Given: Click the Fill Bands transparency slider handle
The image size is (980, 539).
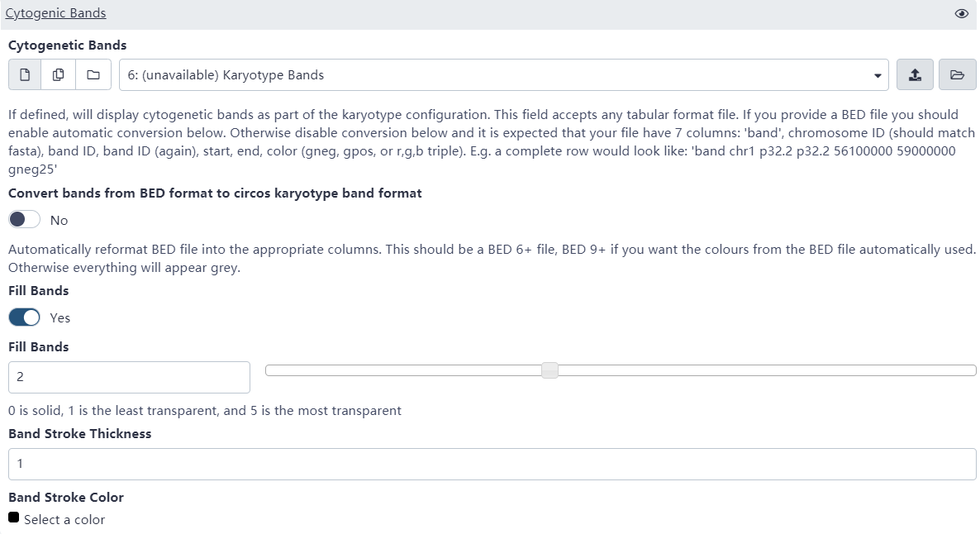Looking at the screenshot, I should pyautogui.click(x=549, y=370).
